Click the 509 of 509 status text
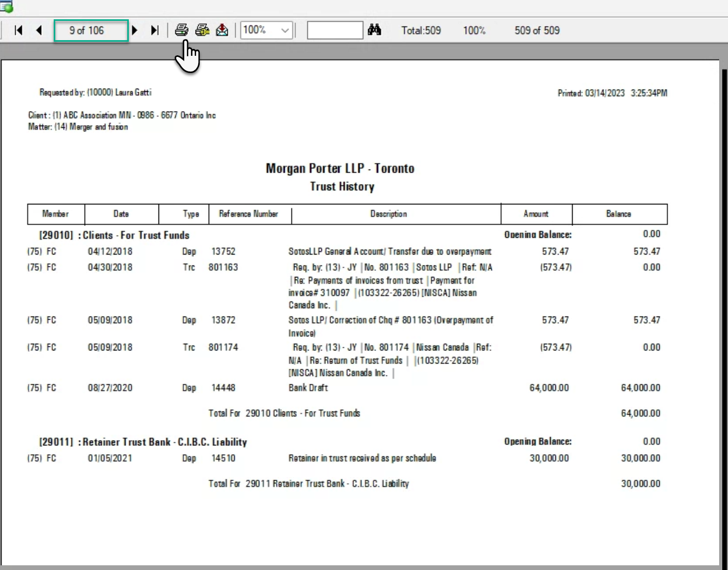 (x=537, y=30)
